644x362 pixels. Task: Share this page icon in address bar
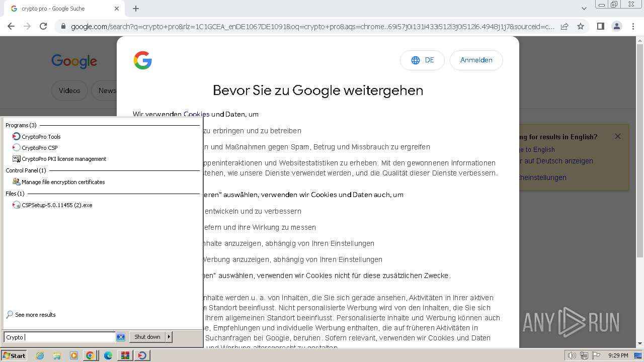(x=565, y=26)
